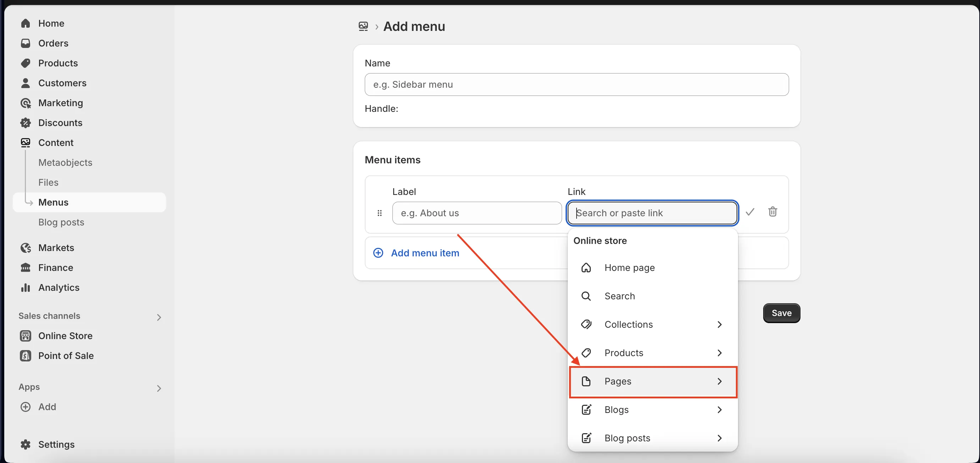The height and width of the screenshot is (463, 980).
Task: Delete the menu item with trash icon
Action: [772, 212]
